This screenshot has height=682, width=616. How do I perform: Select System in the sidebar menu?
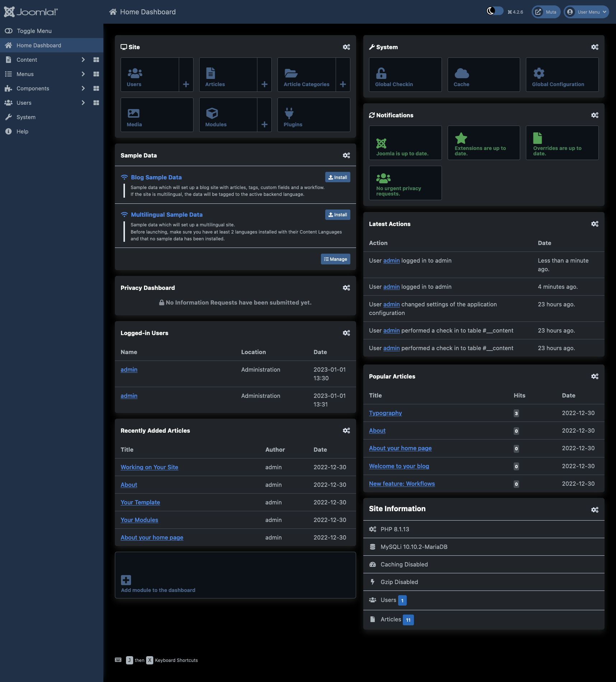[26, 117]
